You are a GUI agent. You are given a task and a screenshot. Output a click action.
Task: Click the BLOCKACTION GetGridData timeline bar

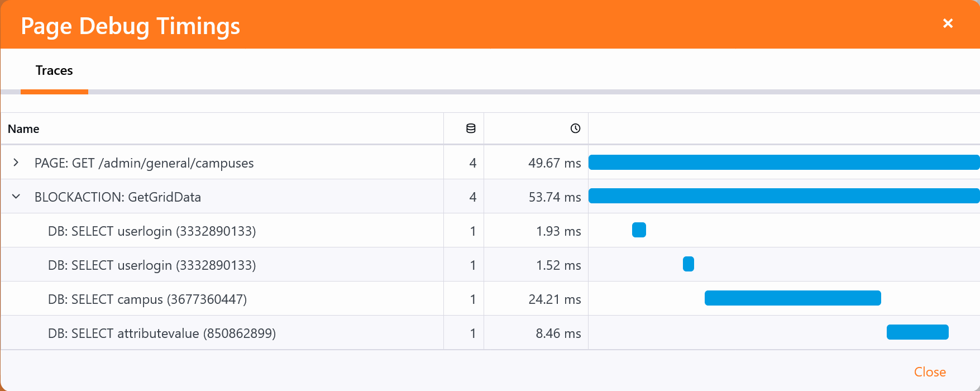(x=783, y=196)
